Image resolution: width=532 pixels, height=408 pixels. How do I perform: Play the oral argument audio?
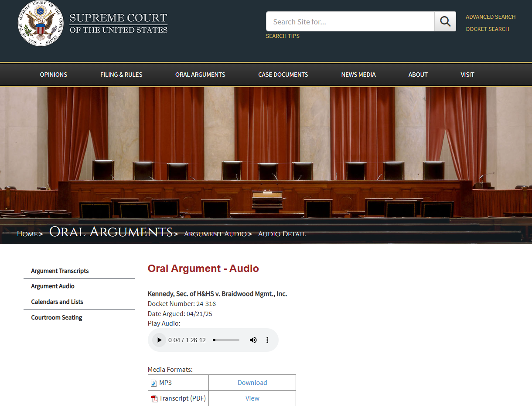159,340
